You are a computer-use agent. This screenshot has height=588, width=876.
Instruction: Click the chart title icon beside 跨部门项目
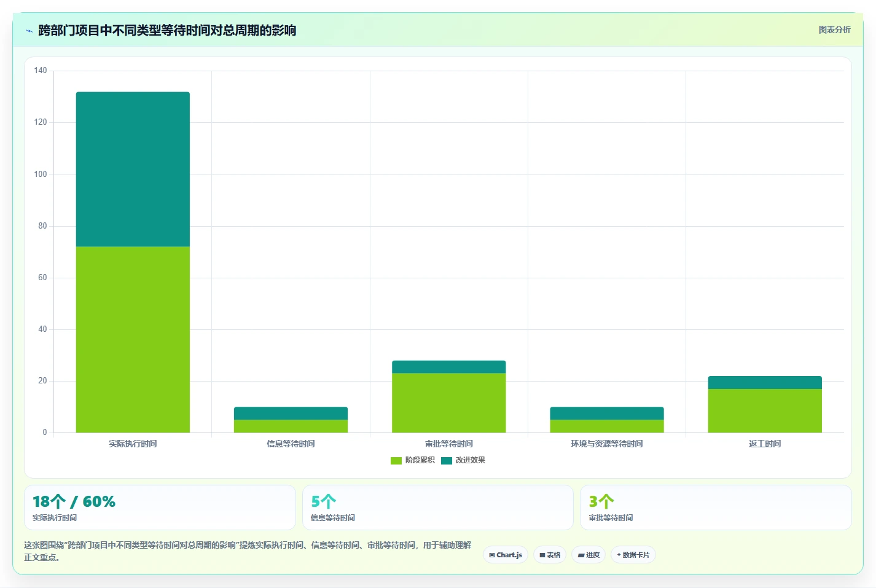[x=29, y=31]
